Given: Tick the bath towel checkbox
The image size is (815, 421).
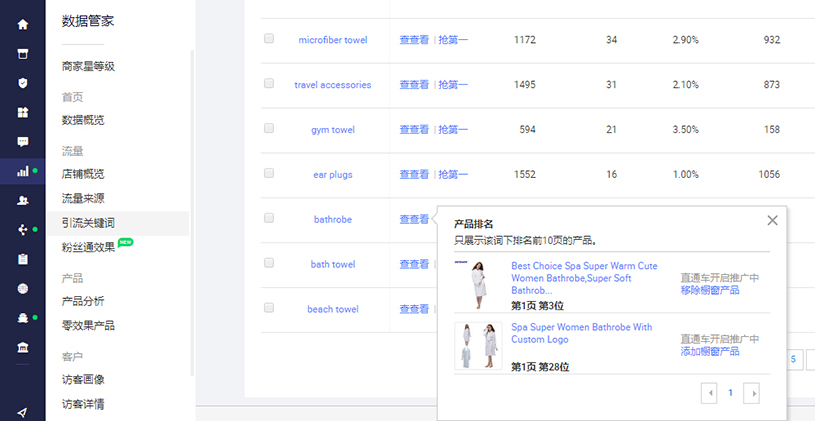Looking at the screenshot, I should point(269,262).
